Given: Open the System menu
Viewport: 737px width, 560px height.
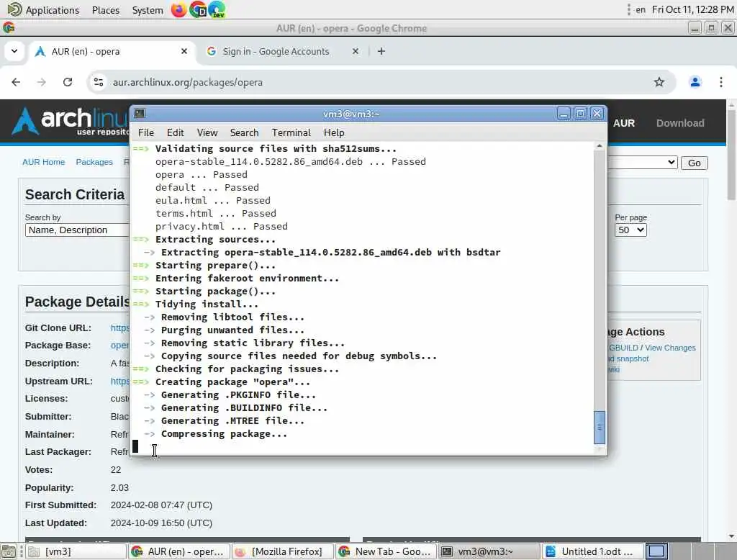Looking at the screenshot, I should [147, 10].
